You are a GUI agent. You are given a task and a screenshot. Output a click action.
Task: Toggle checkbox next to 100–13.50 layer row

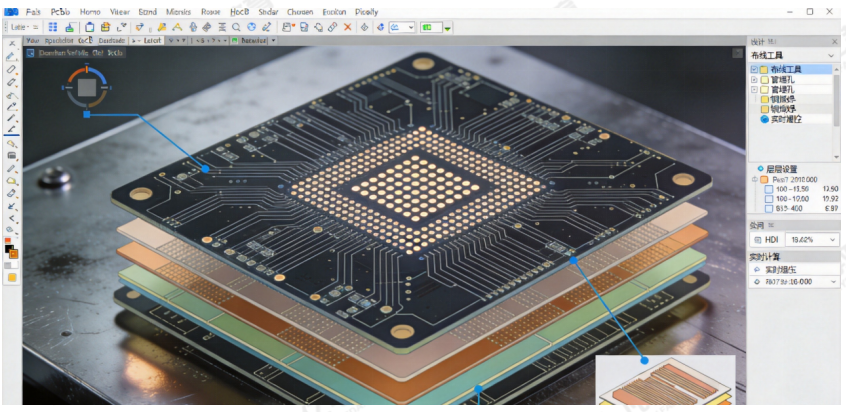tap(769, 189)
